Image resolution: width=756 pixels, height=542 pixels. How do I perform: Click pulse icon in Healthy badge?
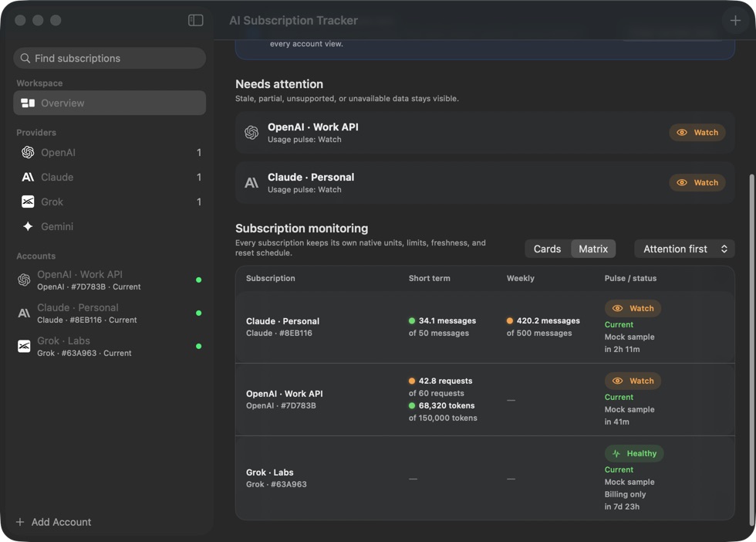616,454
